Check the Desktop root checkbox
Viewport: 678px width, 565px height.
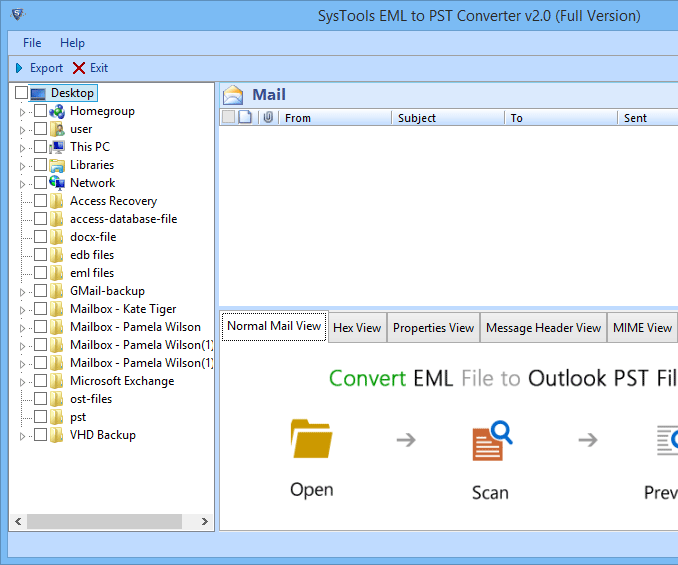click(21, 93)
